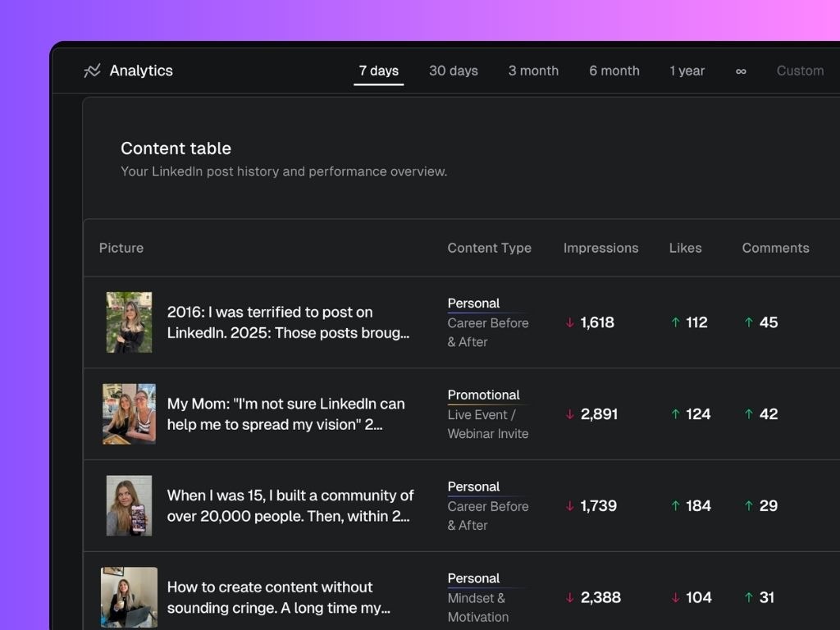Click comments value 42
Image resolution: width=840 pixels, height=630 pixels.
[769, 414]
